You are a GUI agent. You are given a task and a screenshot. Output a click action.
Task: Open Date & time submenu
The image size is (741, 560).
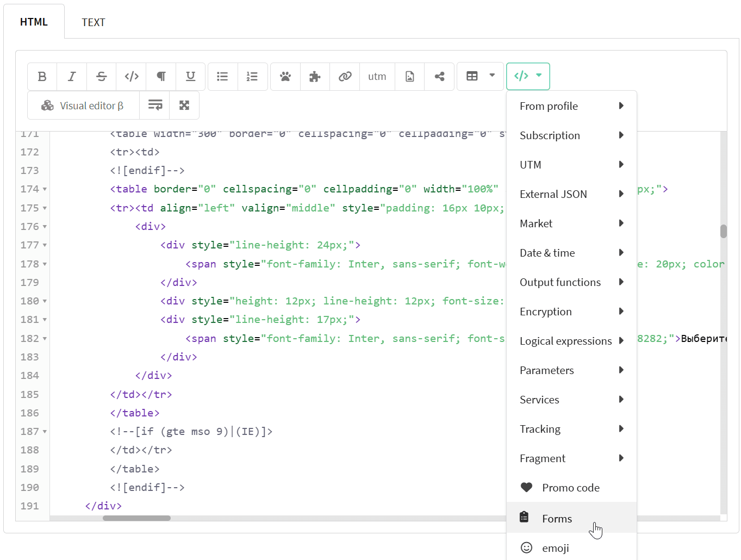(571, 253)
